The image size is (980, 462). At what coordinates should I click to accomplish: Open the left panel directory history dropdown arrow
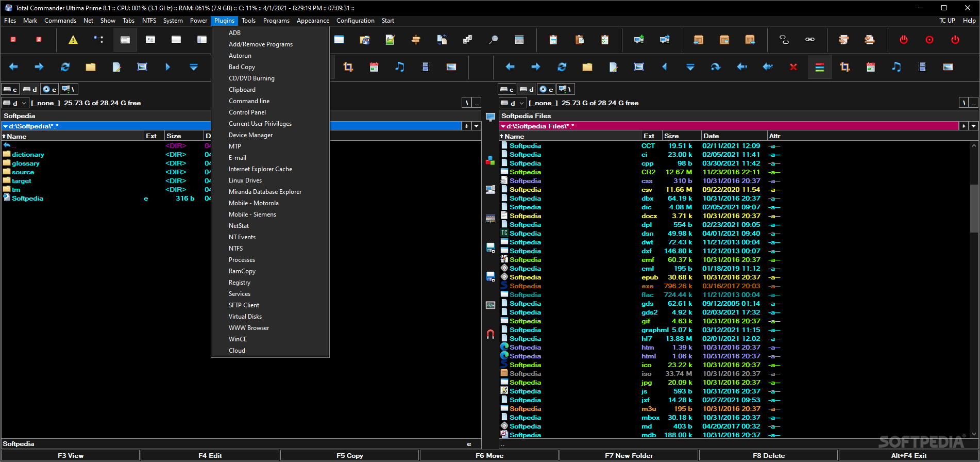click(477, 126)
